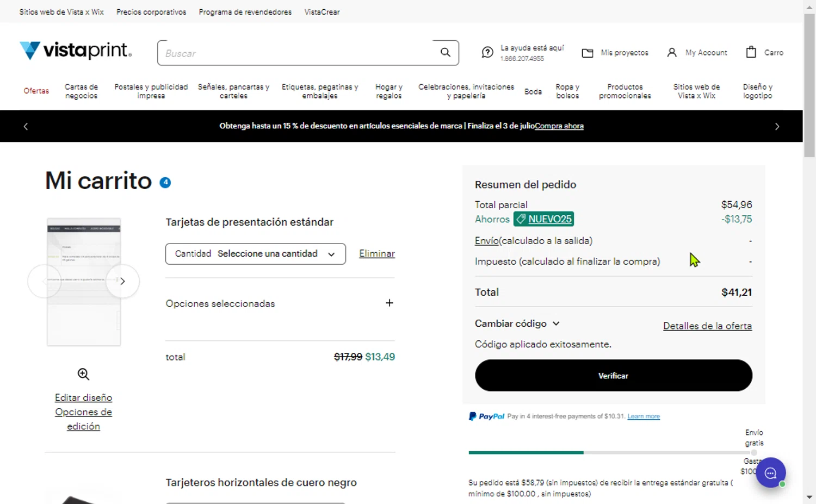Viewport: 816px width, 504px height.
Task: Open the help question-mark icon
Action: pos(487,52)
